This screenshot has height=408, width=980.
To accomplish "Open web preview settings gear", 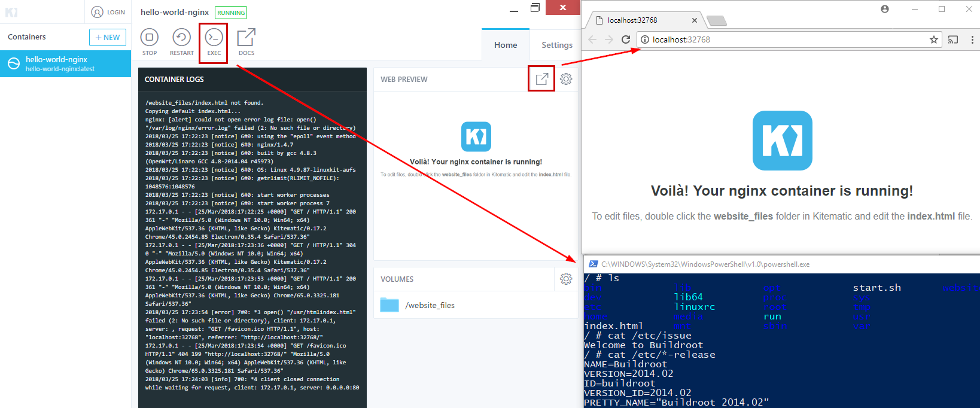I will (566, 79).
